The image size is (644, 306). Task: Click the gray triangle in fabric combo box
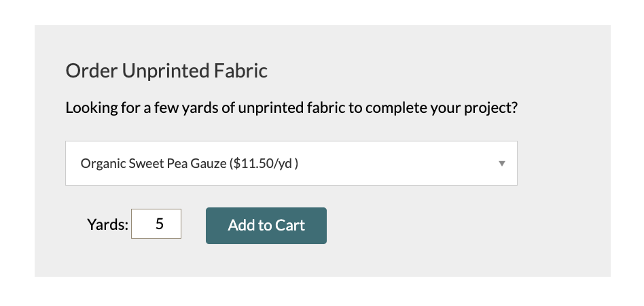coord(501,164)
